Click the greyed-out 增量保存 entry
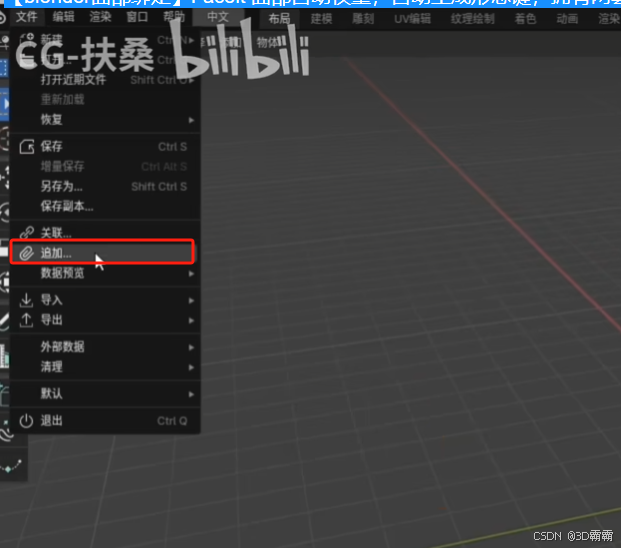 tap(105, 167)
